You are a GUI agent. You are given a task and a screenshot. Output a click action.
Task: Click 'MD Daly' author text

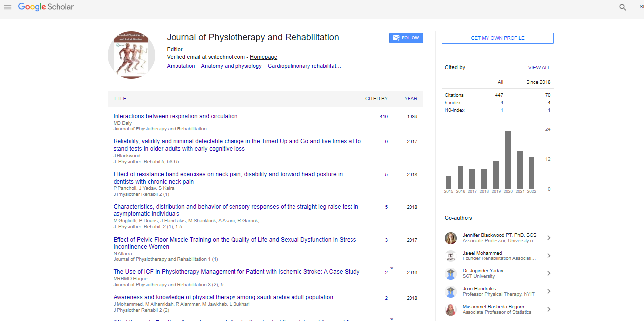click(122, 123)
